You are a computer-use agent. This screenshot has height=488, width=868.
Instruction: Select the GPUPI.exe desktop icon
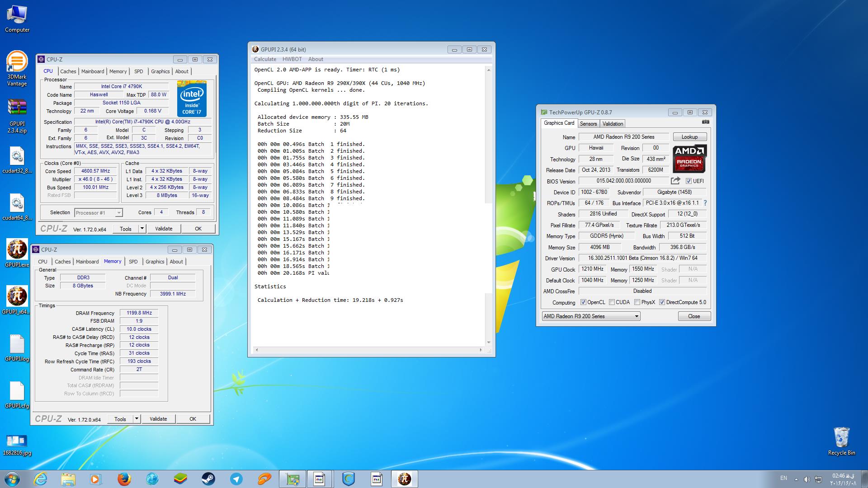coord(17,253)
